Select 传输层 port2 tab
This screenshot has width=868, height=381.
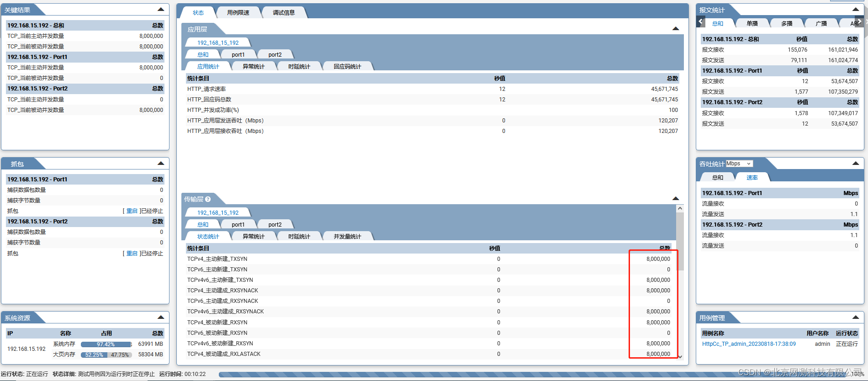click(275, 225)
